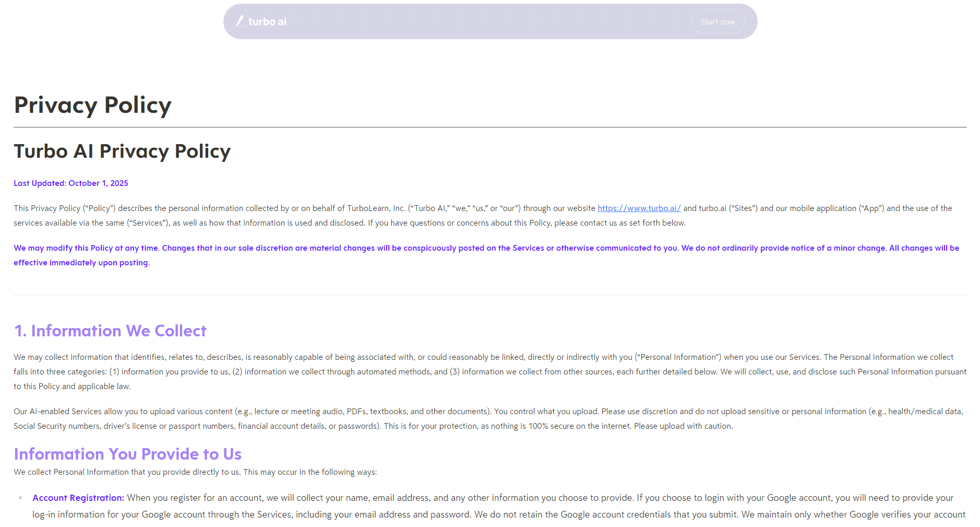Click the "Last Updated: October 1, 2025" text
Viewport: 980px width, 527px height.
(71, 183)
